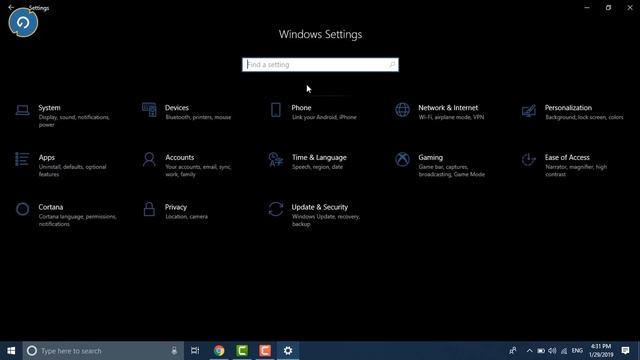Open the Update & Security title

click(x=320, y=207)
